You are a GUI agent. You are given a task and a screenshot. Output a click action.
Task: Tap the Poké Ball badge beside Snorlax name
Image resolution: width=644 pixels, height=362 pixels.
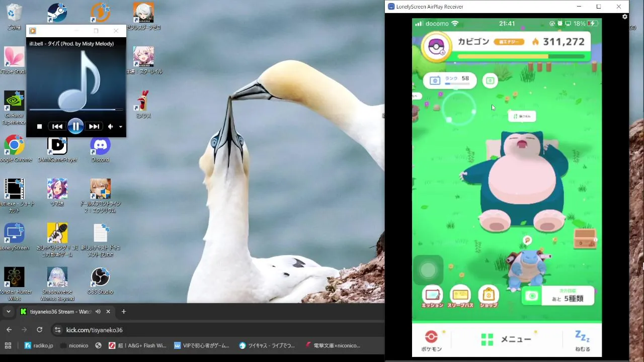(436, 47)
